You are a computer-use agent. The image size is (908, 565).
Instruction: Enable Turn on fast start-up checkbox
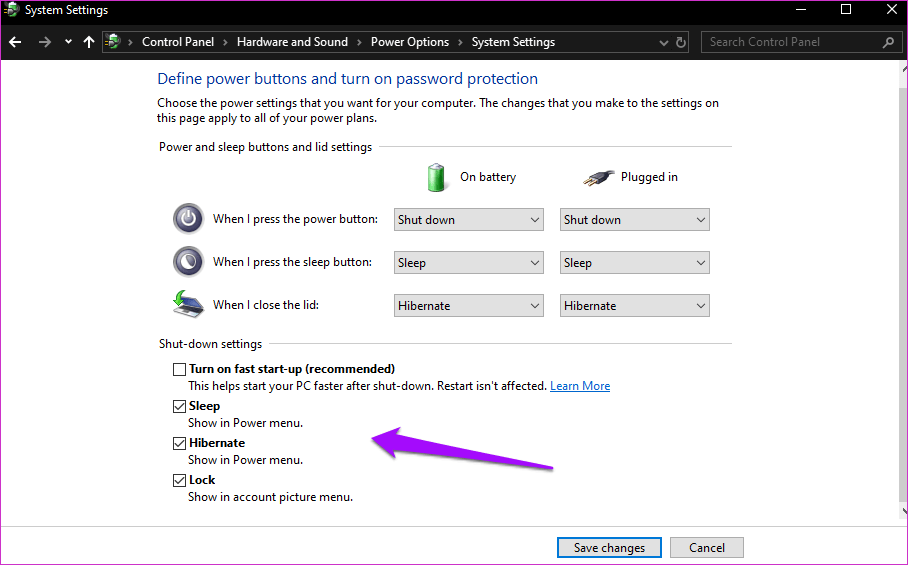click(180, 369)
